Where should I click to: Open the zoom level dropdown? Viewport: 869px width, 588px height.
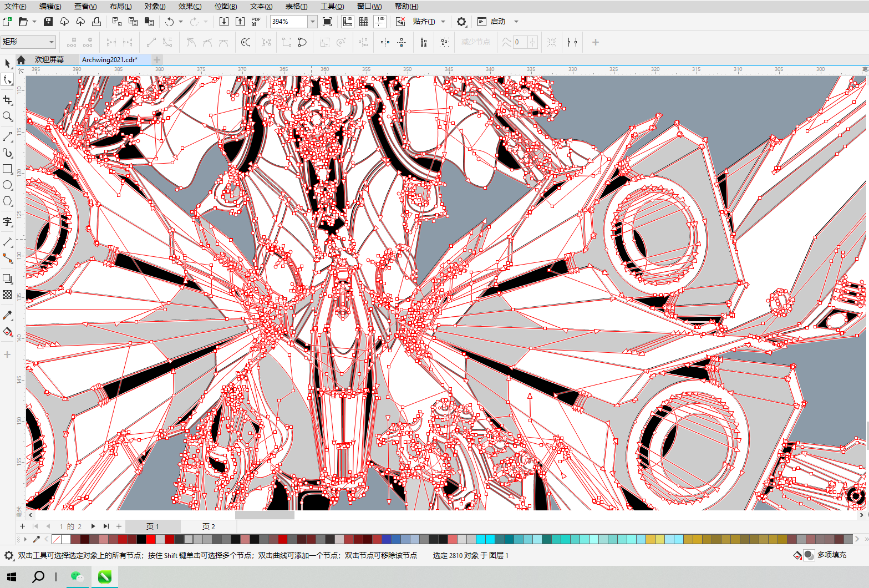[313, 22]
